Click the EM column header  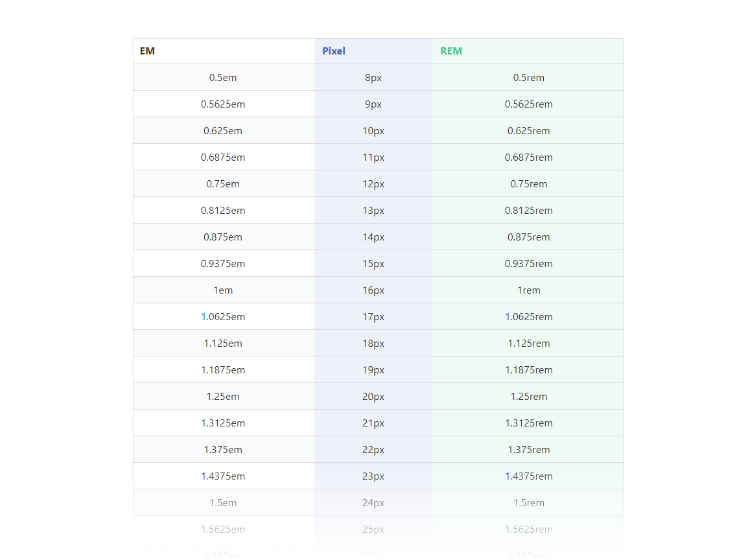point(148,51)
